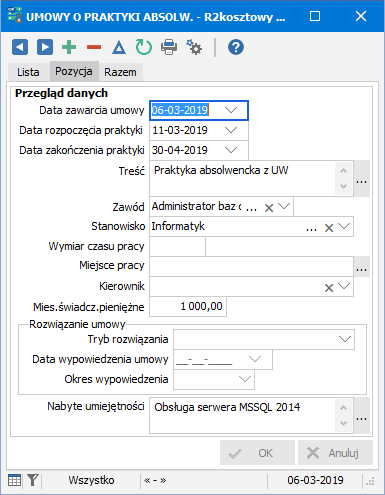Screen dimensions: 385x495
Task: Expand Data zakończenia praktyki date picker
Action: 231,150
